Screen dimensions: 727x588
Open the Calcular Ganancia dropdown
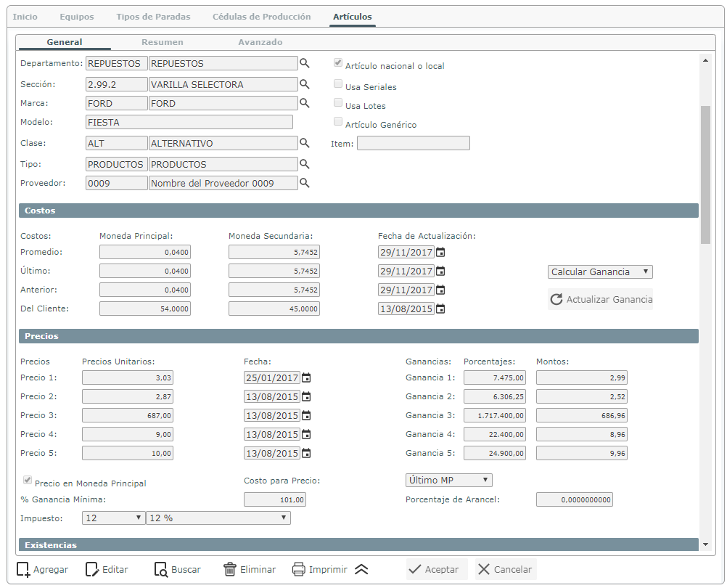click(600, 271)
